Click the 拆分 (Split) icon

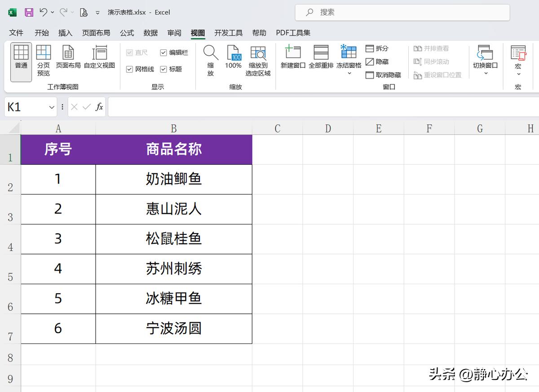pyautogui.click(x=377, y=48)
